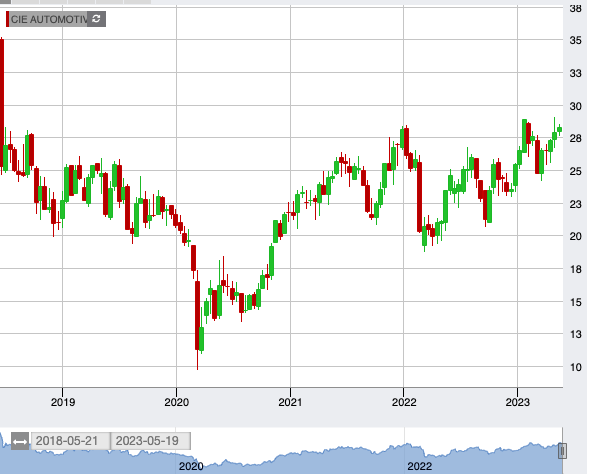Click the 38 price label on y-axis
This screenshot has width=590, height=474.
(x=576, y=8)
